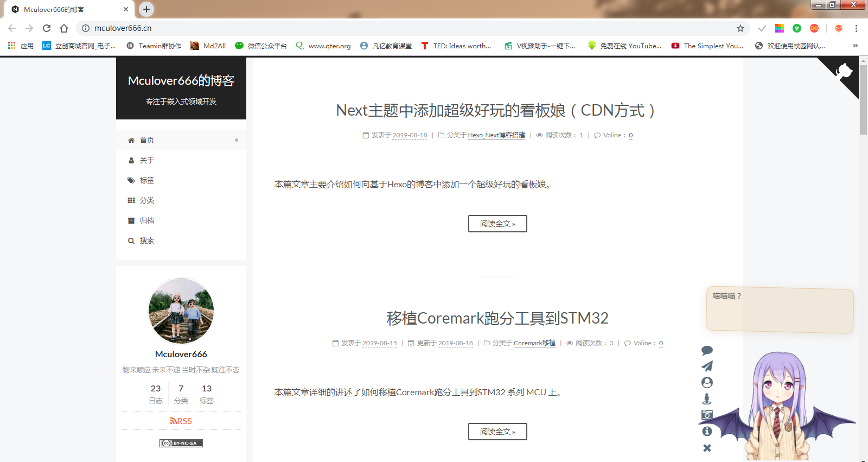This screenshot has height=462, width=868.
Task: Open the 微信公众平台 bookmark
Action: (x=261, y=46)
